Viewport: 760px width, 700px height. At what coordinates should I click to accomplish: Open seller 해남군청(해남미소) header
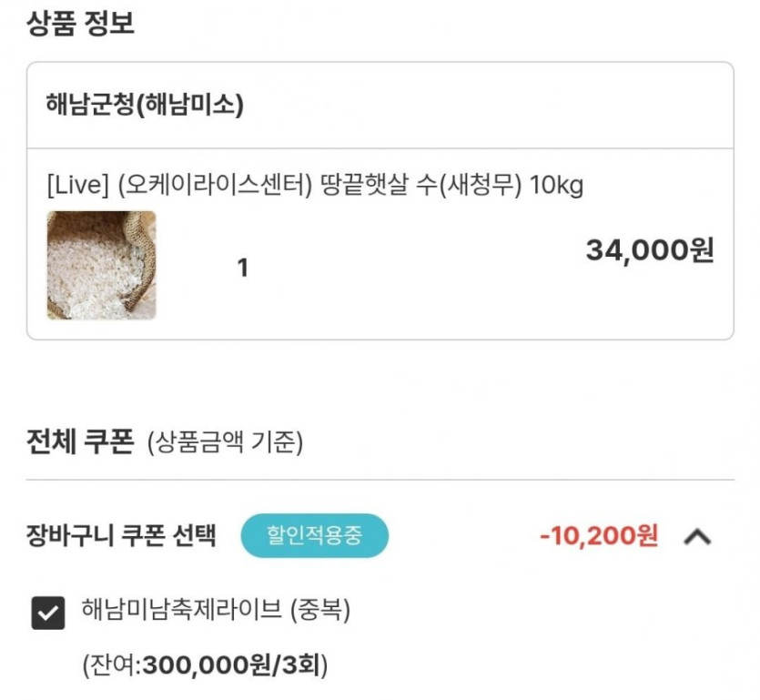tap(145, 107)
